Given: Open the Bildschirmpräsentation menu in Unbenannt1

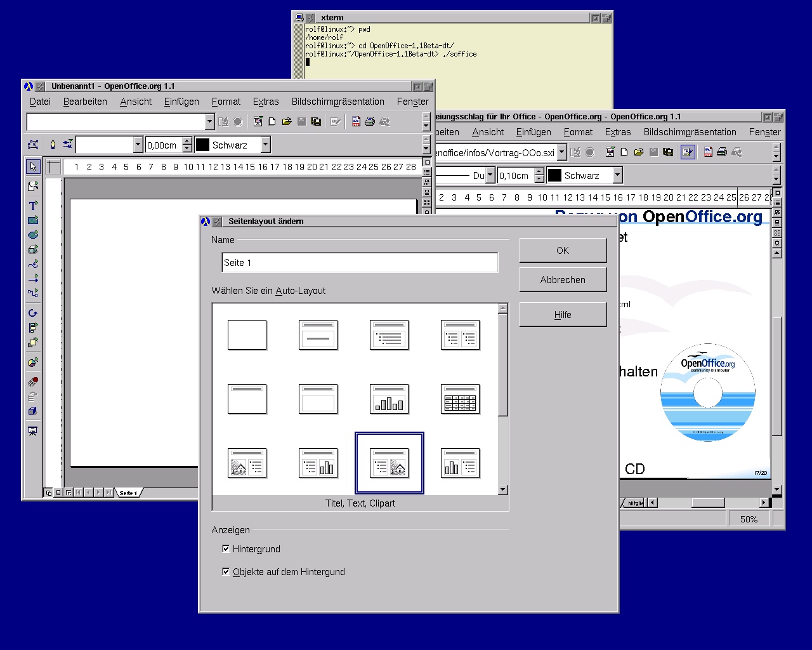Looking at the screenshot, I should pyautogui.click(x=337, y=102).
